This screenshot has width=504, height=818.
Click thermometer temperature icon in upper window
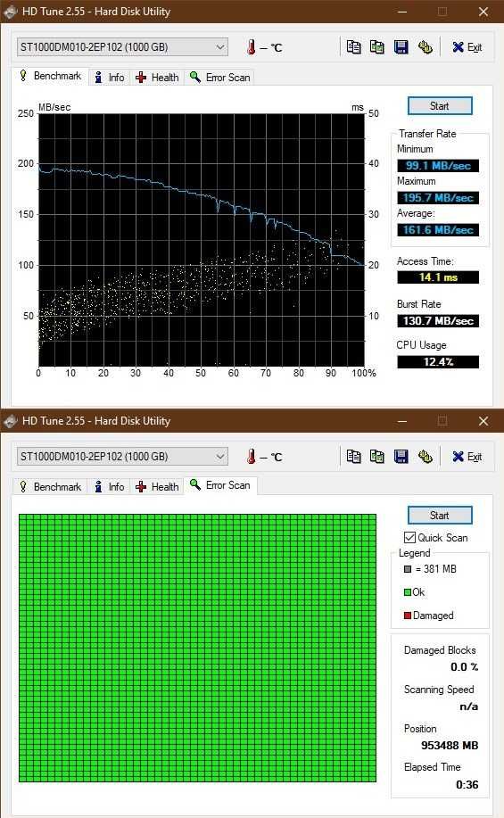point(252,47)
